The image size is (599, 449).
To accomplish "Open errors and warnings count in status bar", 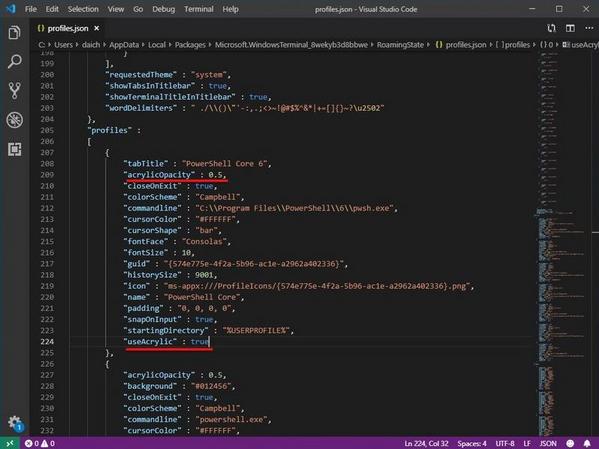I will pyautogui.click(x=40, y=443).
